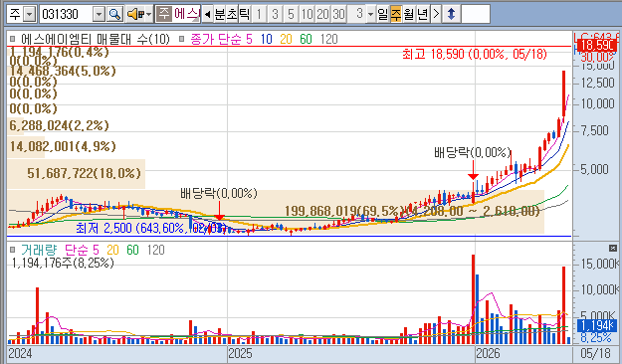Click the price moving average 20 label
Viewport: 622px width, 364px height.
286,39
